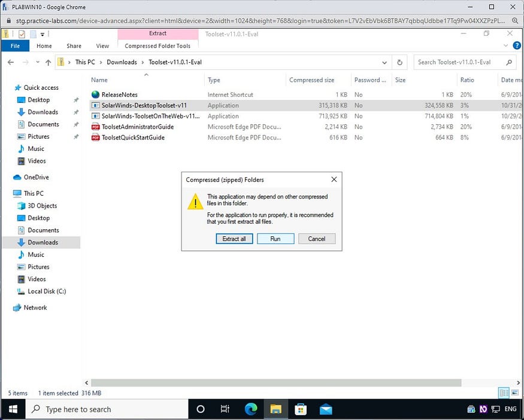
Task: Click Run in the zipped folders dialog
Action: point(275,239)
